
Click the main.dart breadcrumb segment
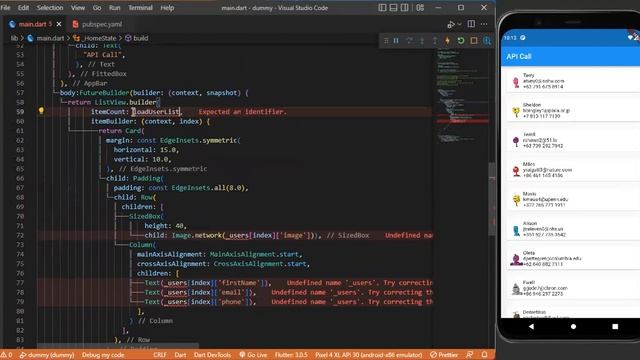coord(50,38)
